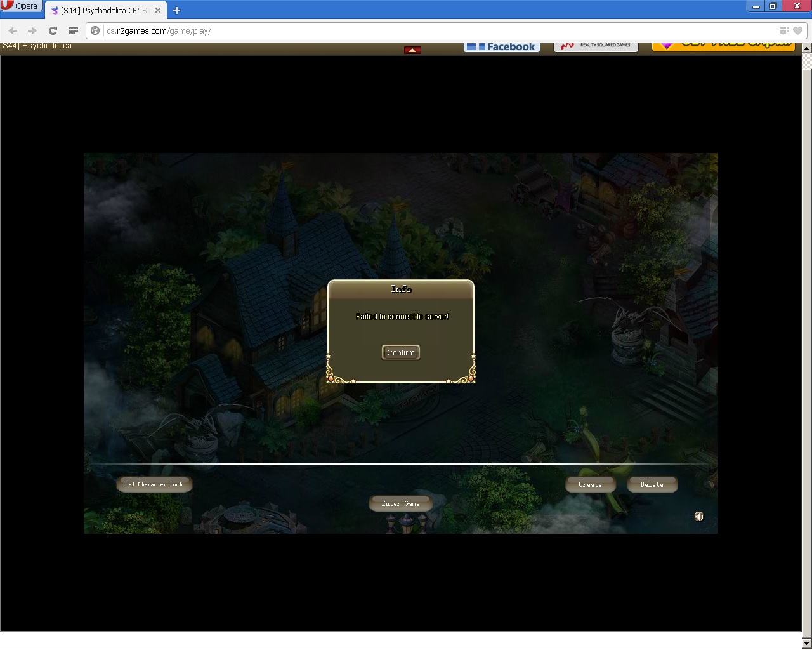Open the Opera menu button
Viewport: 812px width, 650px height.
point(20,6)
